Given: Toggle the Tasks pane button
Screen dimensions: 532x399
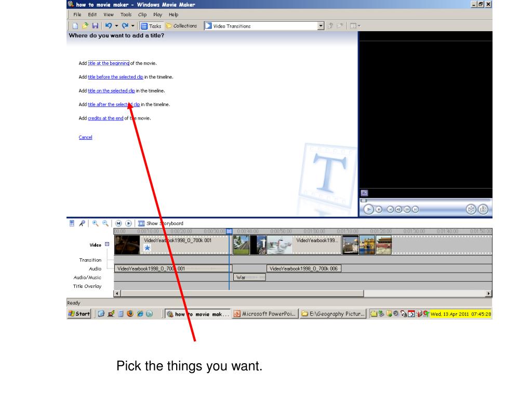Looking at the screenshot, I should [151, 26].
